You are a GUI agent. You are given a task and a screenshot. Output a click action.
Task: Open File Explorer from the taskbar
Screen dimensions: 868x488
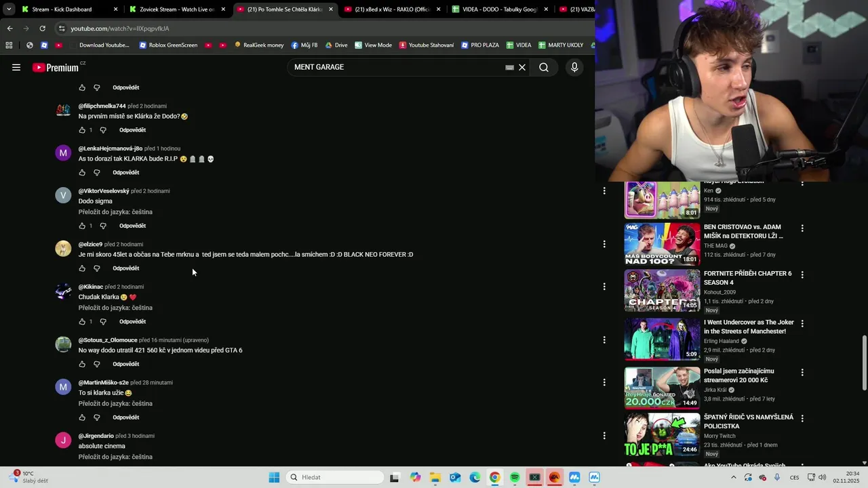435,477
